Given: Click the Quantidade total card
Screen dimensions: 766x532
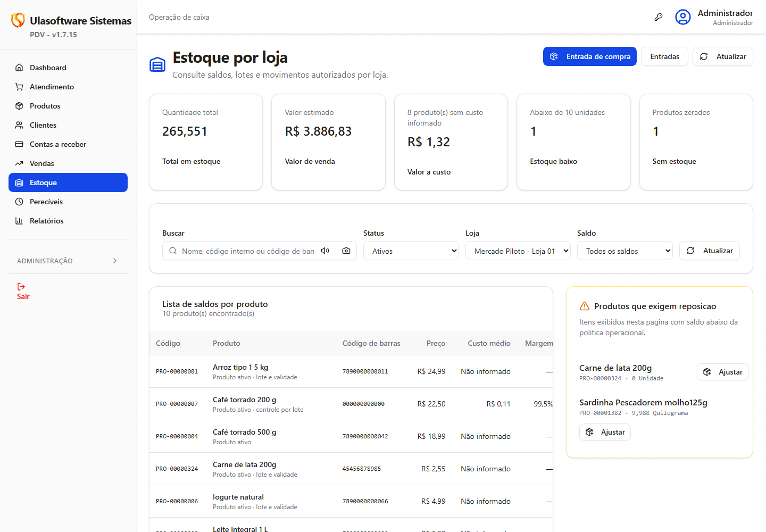Looking at the screenshot, I should (206, 142).
